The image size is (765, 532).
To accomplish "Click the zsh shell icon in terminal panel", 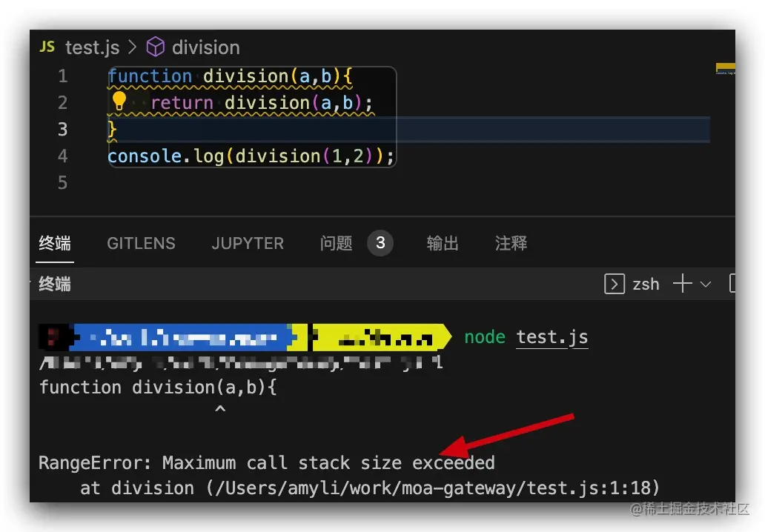I will 615,284.
